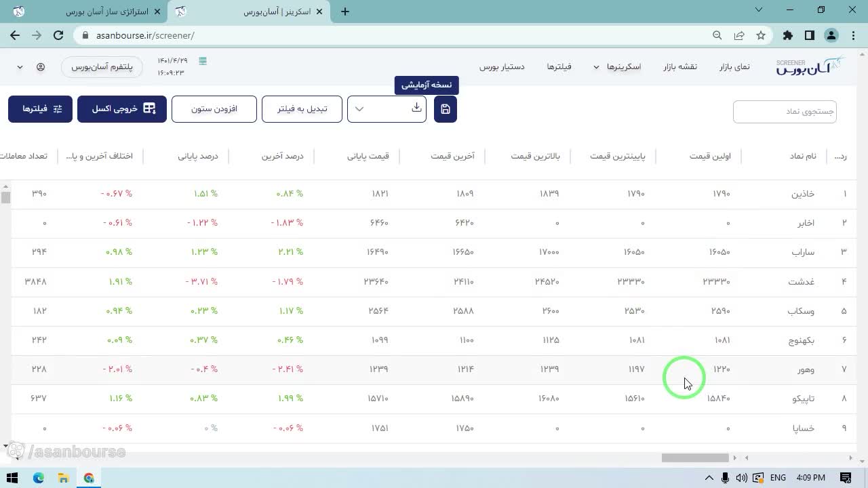
Task: Select the وهور symbol row
Action: pos(434,369)
